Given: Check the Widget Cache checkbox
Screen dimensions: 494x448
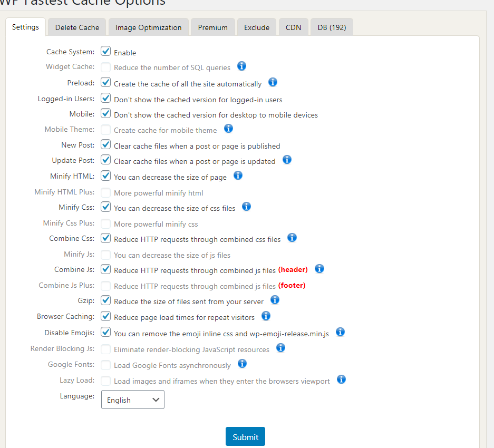Looking at the screenshot, I should click(x=106, y=67).
